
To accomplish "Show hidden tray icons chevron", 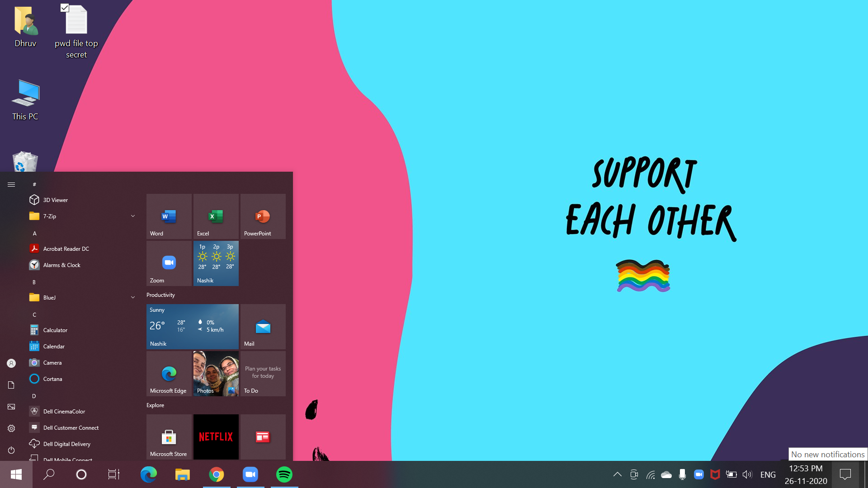I will coord(618,474).
